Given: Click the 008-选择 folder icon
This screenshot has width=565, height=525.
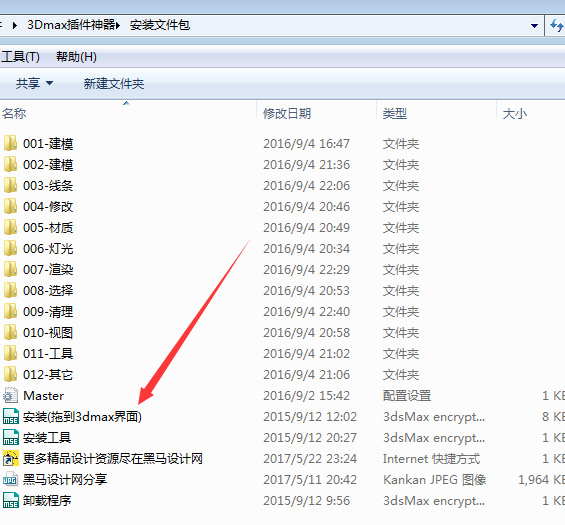Looking at the screenshot, I should point(10,290).
